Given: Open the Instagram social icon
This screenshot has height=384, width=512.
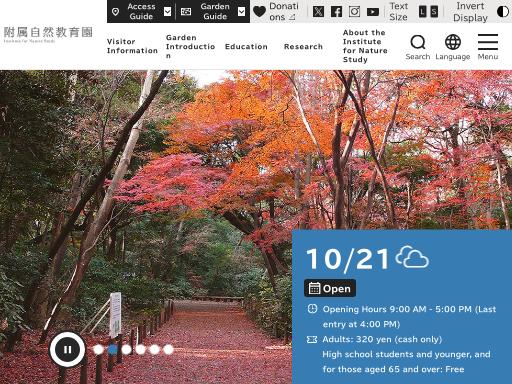Looking at the screenshot, I should pos(354,12).
